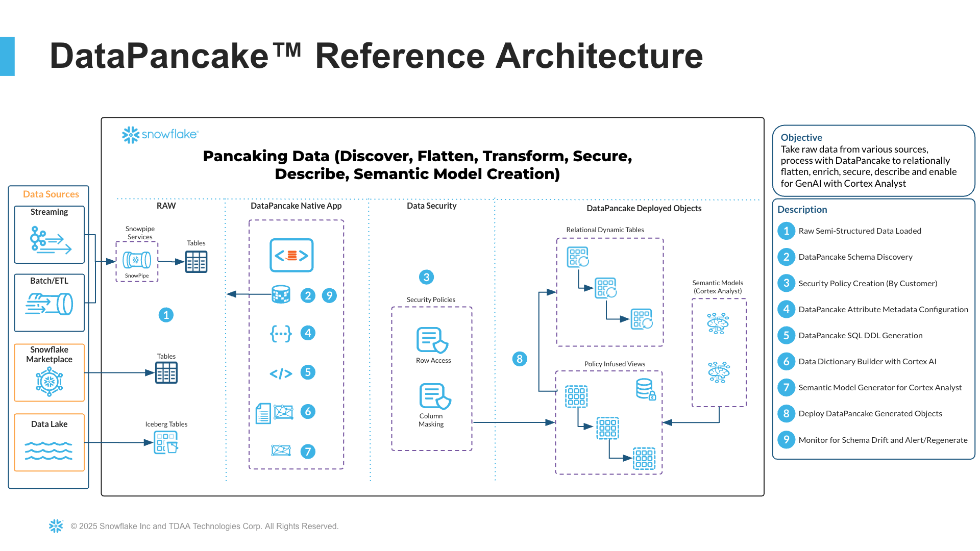Click the Data Lake waves icon

[x=49, y=450]
